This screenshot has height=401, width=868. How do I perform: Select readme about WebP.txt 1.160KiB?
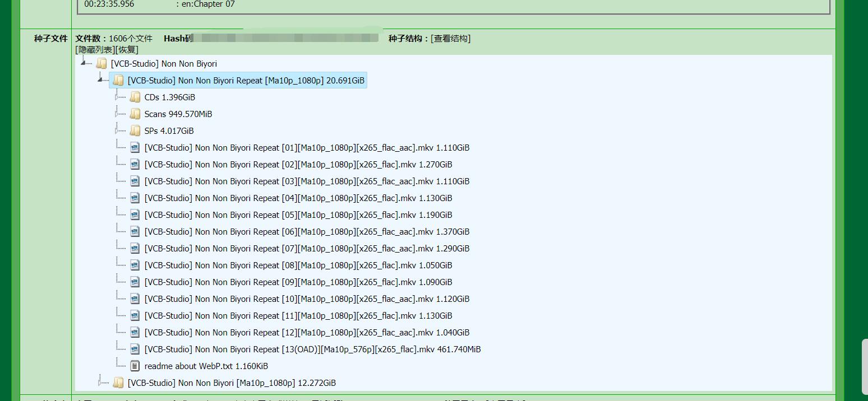coord(206,366)
